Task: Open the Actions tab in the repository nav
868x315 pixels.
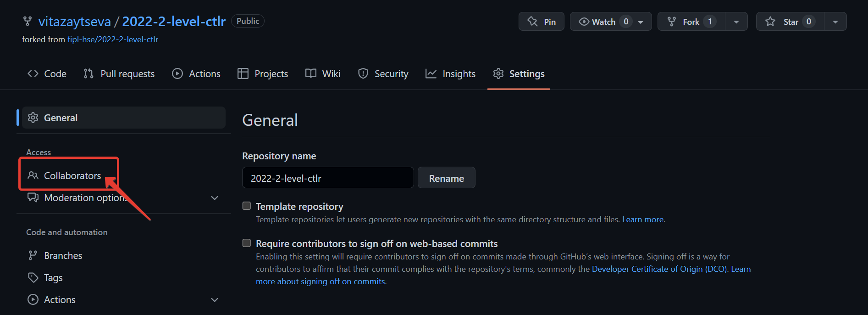Action: point(196,74)
